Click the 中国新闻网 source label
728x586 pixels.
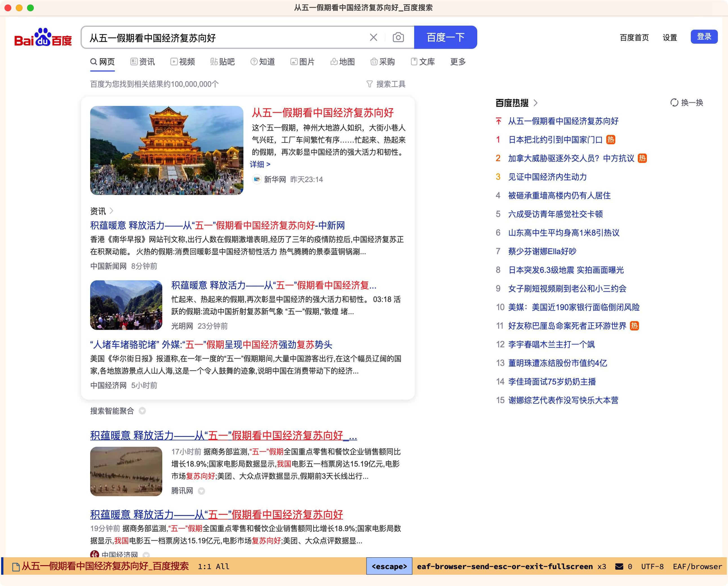pyautogui.click(x=108, y=266)
